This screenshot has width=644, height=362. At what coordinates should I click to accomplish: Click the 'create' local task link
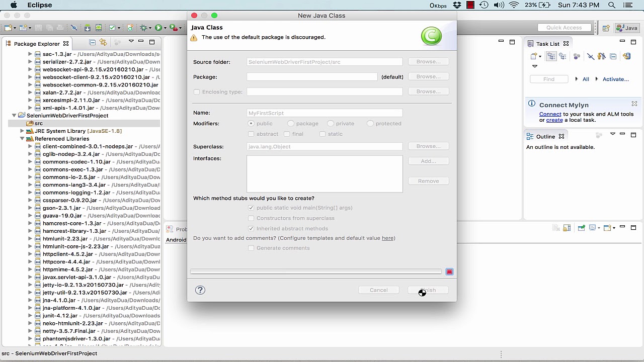pos(554,120)
